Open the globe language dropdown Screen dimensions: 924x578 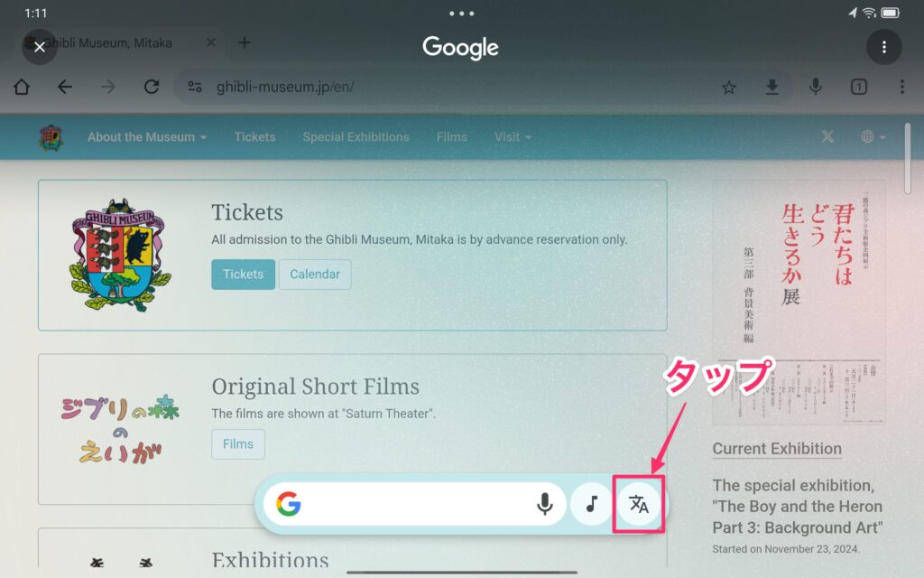873,137
